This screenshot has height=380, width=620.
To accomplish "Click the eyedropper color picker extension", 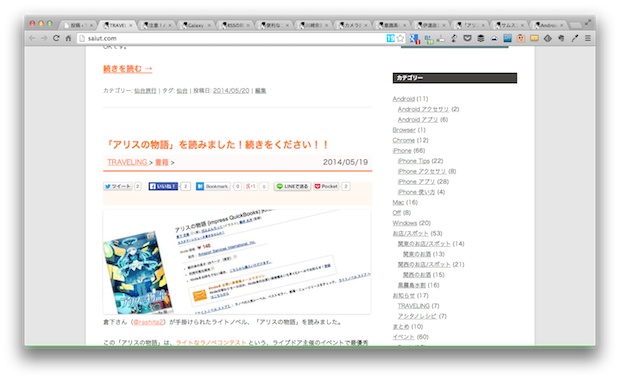I will (x=575, y=38).
